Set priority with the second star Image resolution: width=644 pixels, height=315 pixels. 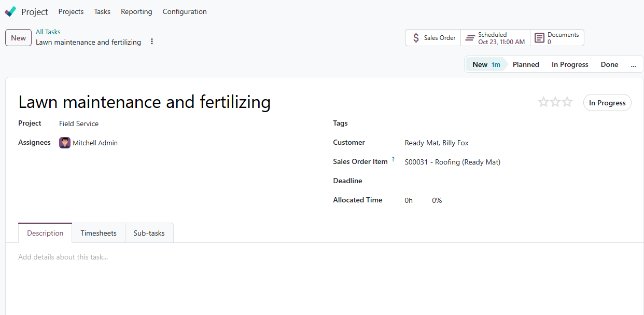[555, 102]
